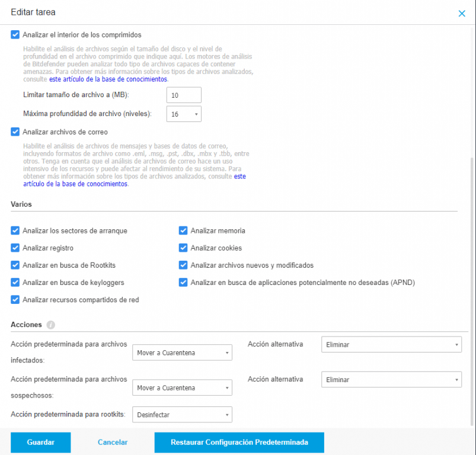Toggle Analizar en busca de Rootkits
Viewport: 476px width, 455px height.
(x=15, y=265)
